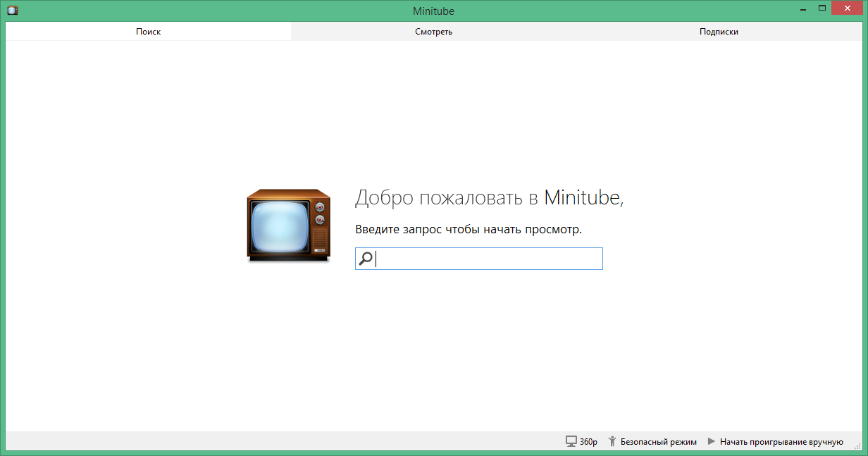Go to the Подписки tab
Screen dimensions: 868x456
coord(719,32)
